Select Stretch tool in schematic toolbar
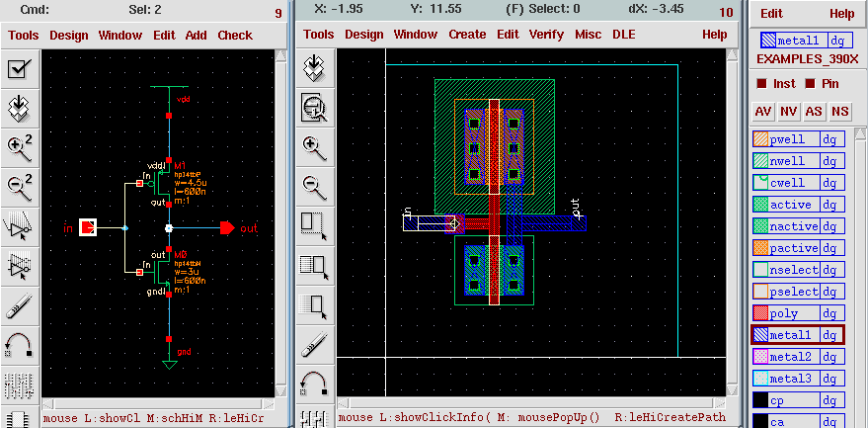The height and width of the screenshot is (428, 868). click(20, 225)
